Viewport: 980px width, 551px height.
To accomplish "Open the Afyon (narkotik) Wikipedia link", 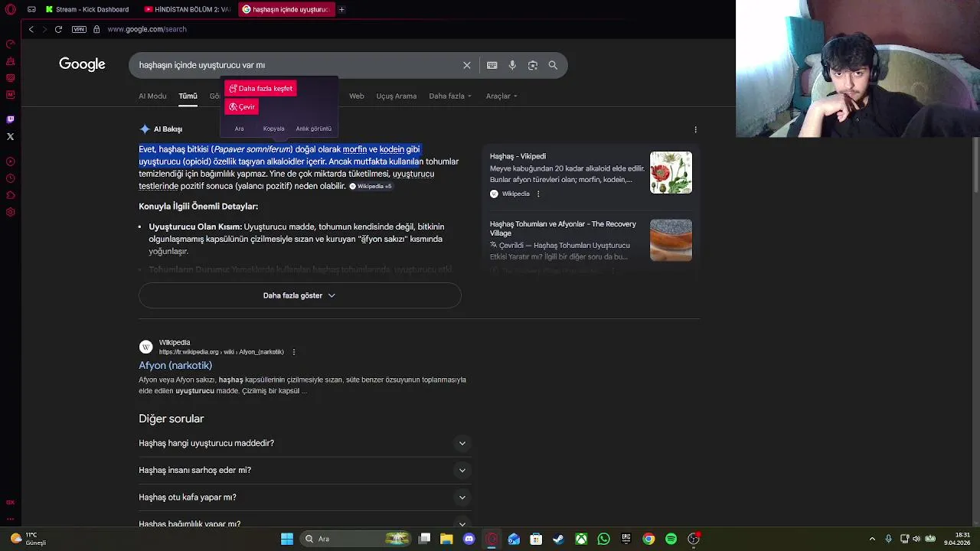I will (x=175, y=366).
